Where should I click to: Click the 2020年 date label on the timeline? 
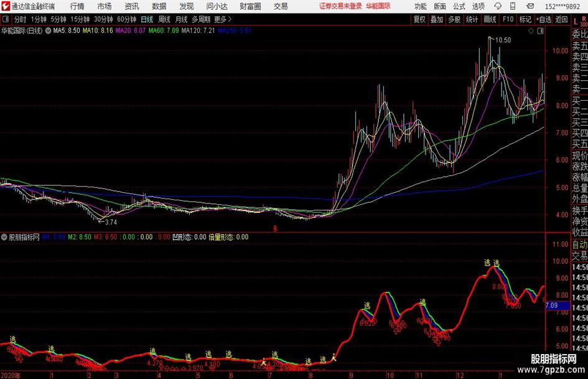click(11, 375)
